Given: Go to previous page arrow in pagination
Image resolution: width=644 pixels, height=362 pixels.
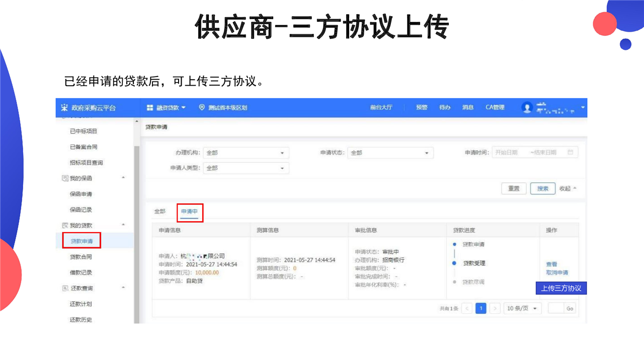Looking at the screenshot, I should pyautogui.click(x=467, y=308).
